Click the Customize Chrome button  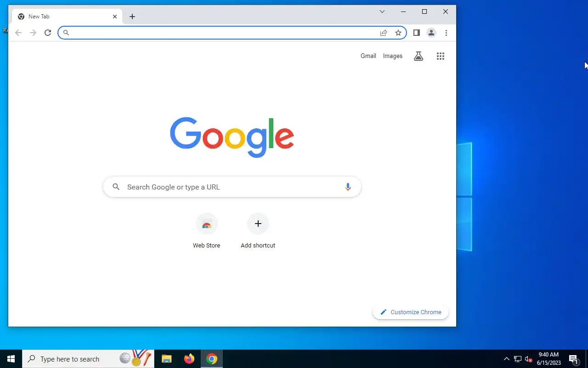[x=411, y=312]
